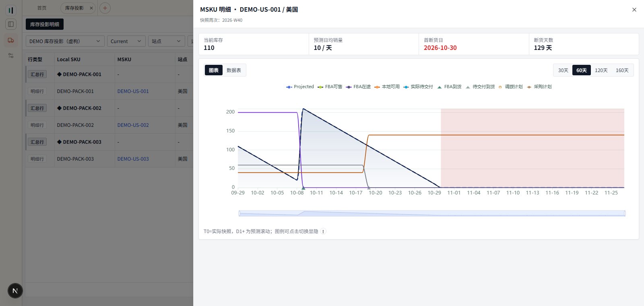Image resolution: width=644 pixels, height=306 pixels.
Task: Click the round N logo button
Action: click(x=15, y=291)
